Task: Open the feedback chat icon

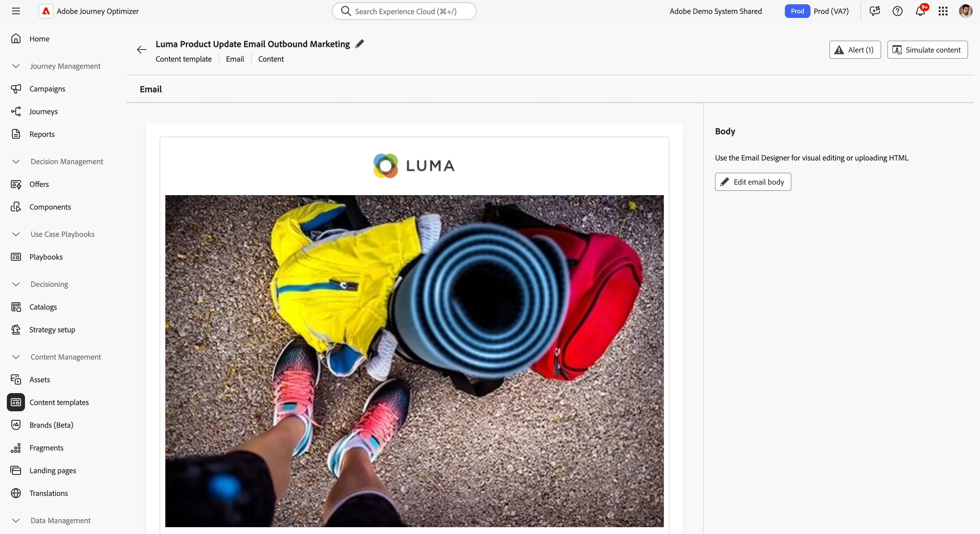Action: [x=875, y=11]
